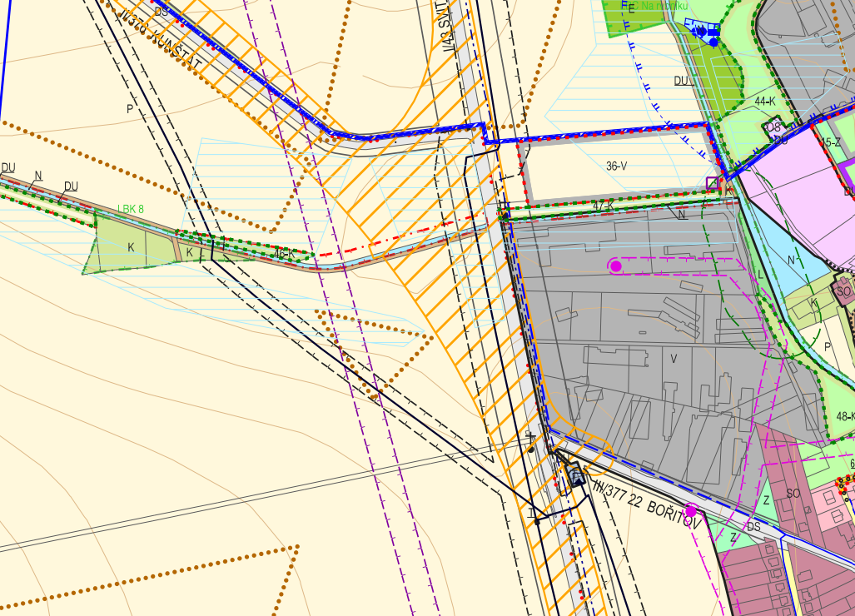Click the blue facility symbol at the top
The image size is (855, 616).
tap(703, 32)
